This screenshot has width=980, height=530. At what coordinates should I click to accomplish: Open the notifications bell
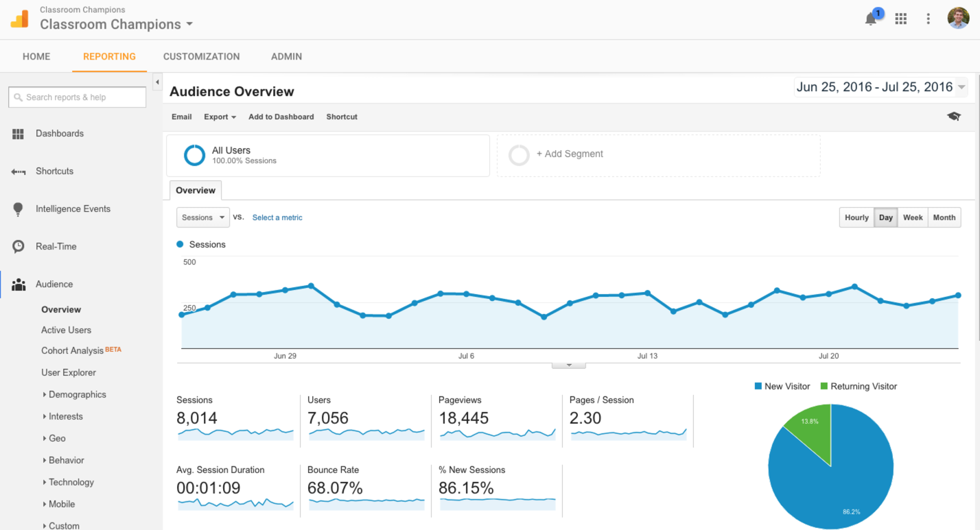[871, 19]
